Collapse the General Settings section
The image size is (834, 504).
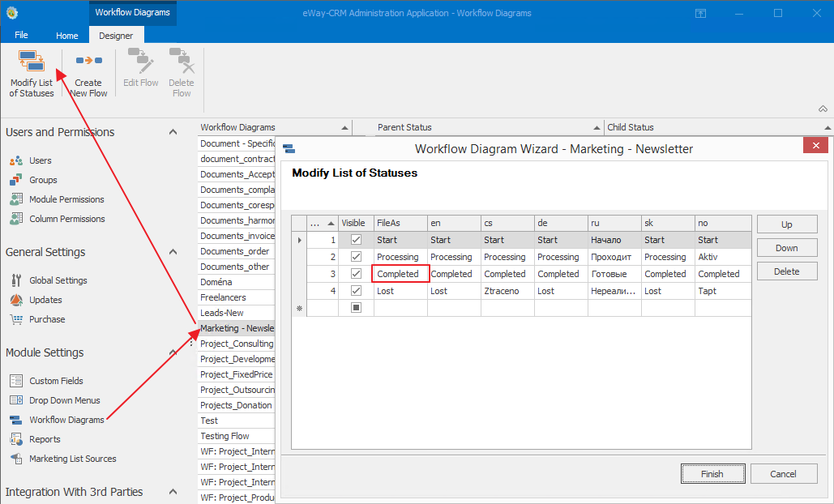coord(173,252)
